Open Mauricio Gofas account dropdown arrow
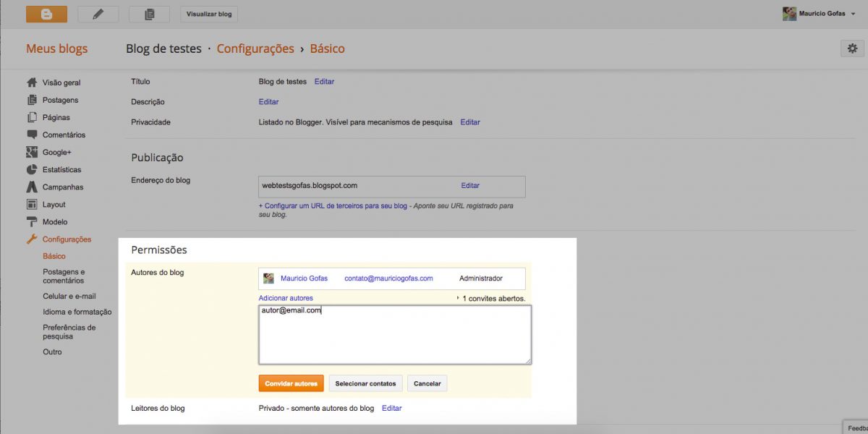Image resolution: width=868 pixels, height=434 pixels. coord(854,14)
